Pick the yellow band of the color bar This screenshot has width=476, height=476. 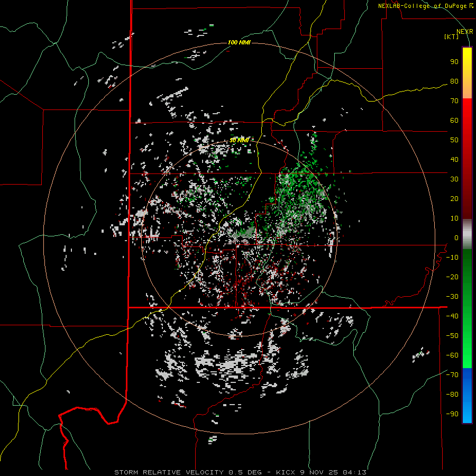click(x=467, y=72)
